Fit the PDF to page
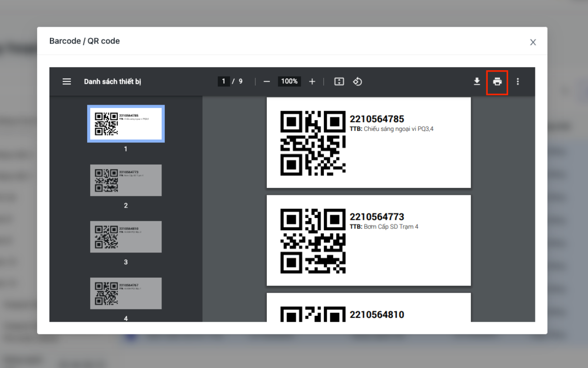The height and width of the screenshot is (368, 588). 339,82
